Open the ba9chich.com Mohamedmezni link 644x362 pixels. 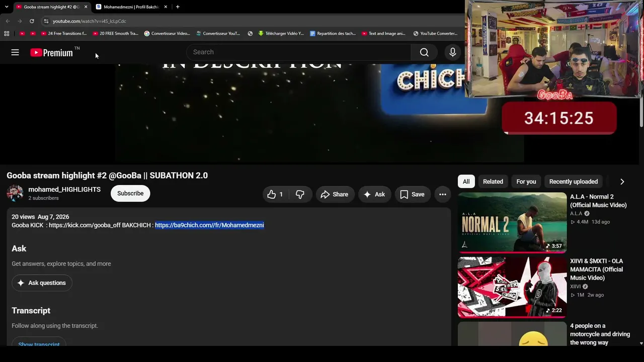click(x=209, y=225)
